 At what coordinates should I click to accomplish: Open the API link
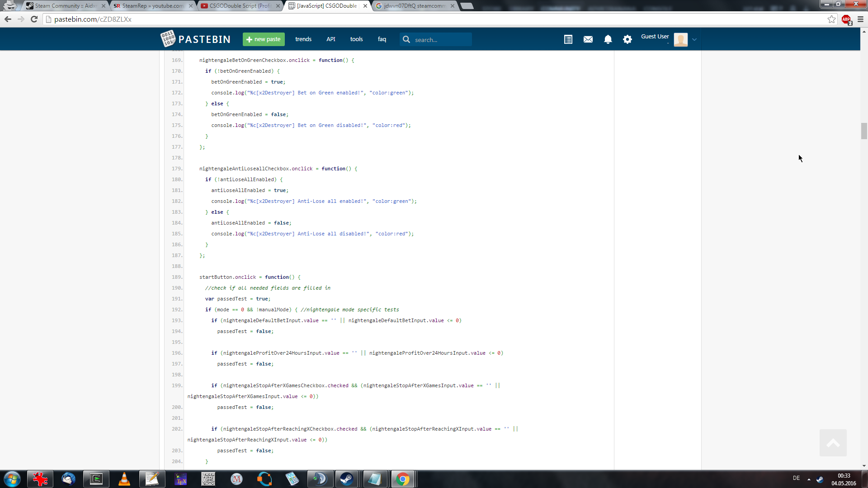pos(331,39)
